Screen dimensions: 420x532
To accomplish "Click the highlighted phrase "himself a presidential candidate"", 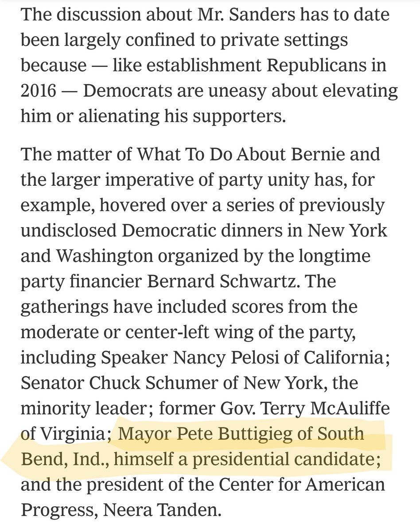I will [245, 459].
